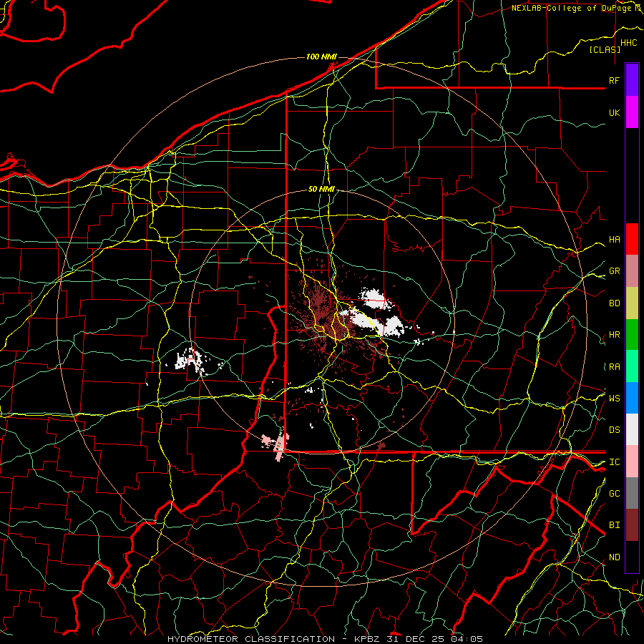Click the BI brown legend swatch
Image resolution: width=644 pixels, height=644 pixels.
coord(632,525)
